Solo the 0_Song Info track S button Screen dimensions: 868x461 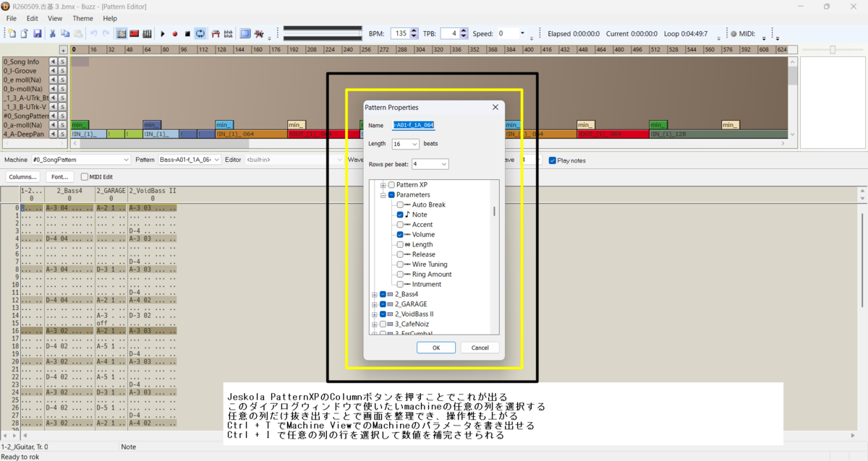(x=63, y=62)
